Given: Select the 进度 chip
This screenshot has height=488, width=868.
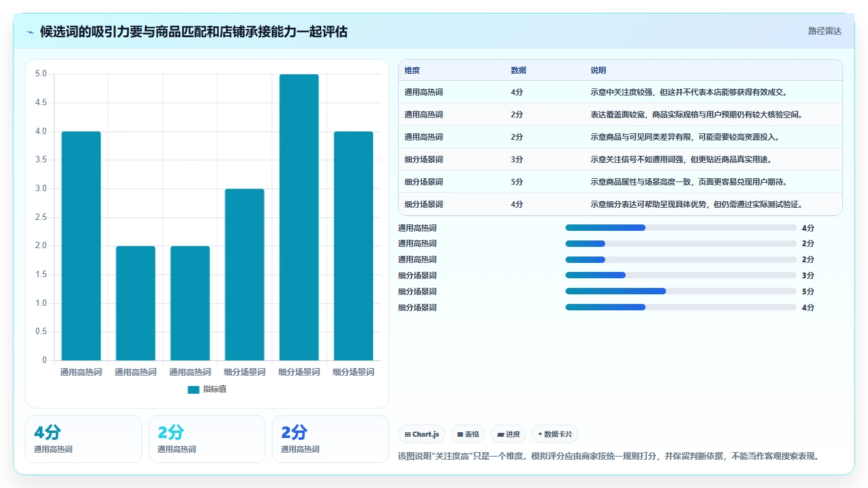Looking at the screenshot, I should point(508,434).
